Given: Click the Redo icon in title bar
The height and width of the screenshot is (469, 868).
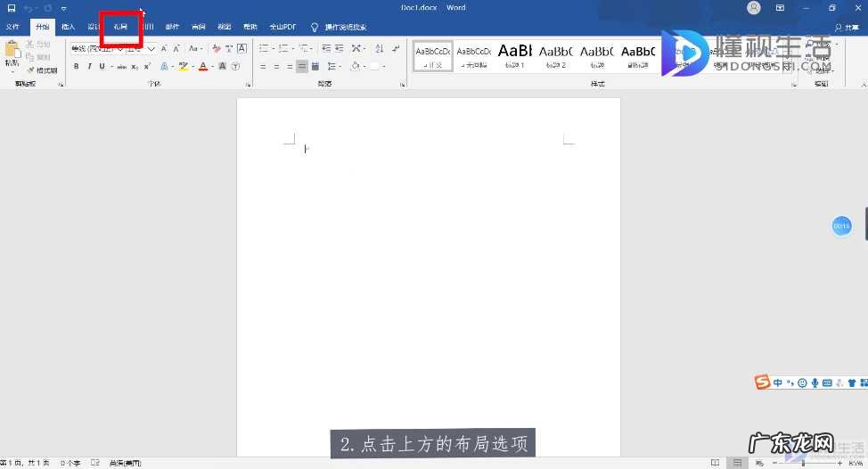Looking at the screenshot, I should pos(48,8).
